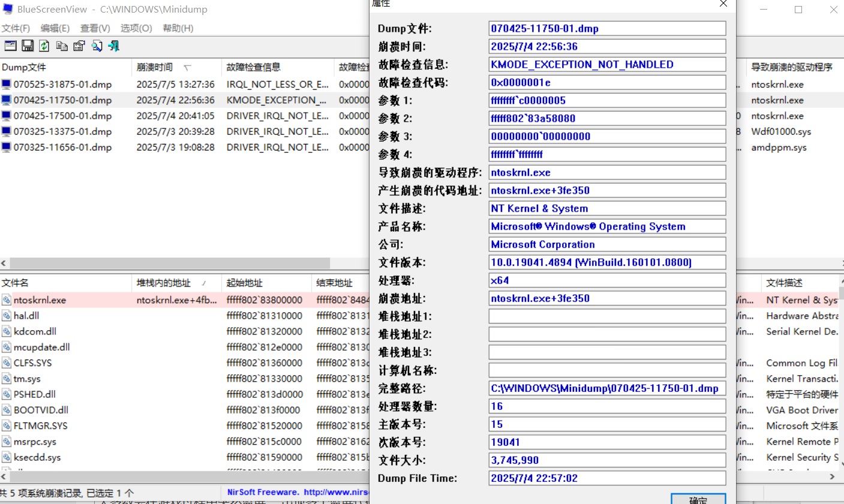Click the Advanced Options toolbar icon

tap(10, 46)
